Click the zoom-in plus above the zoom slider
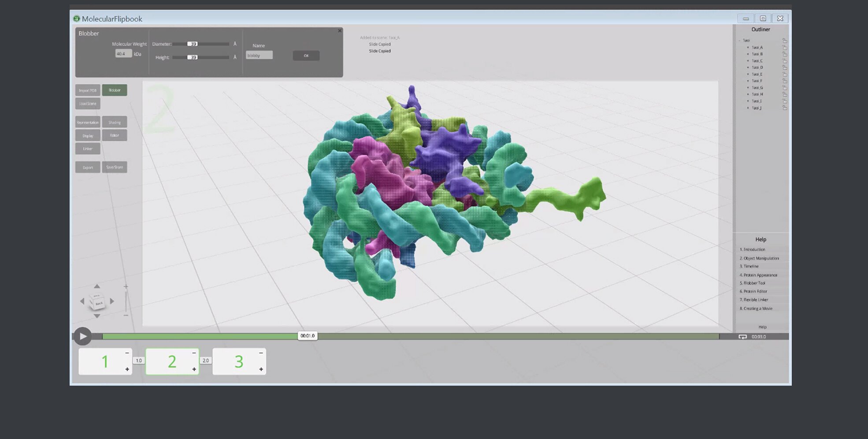868x439 pixels. tap(126, 287)
